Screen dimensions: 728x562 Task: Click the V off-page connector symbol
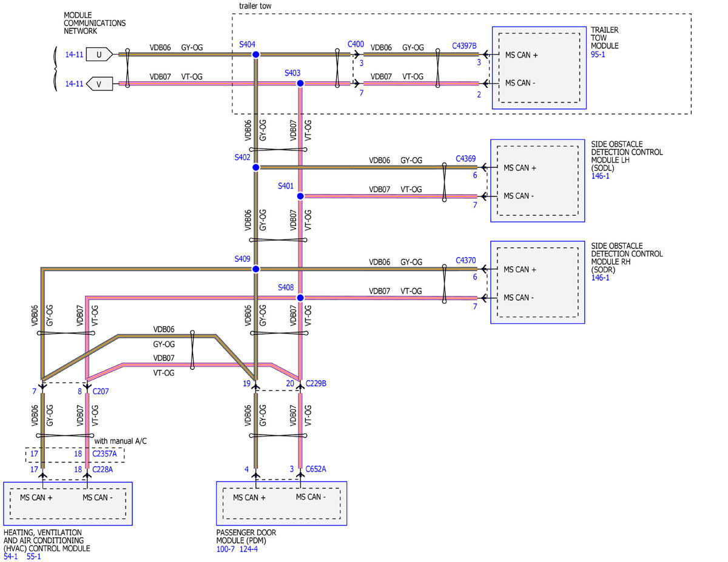(x=99, y=83)
